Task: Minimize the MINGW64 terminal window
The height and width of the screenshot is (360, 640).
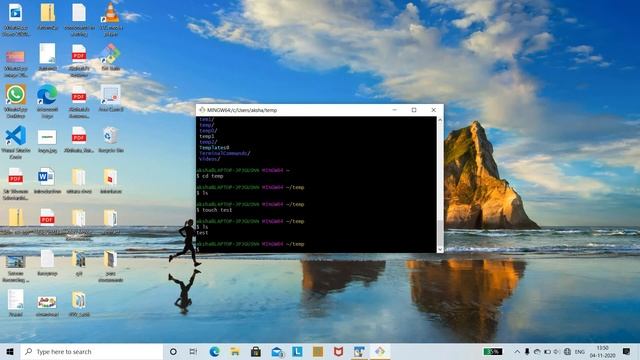Action: click(395, 110)
